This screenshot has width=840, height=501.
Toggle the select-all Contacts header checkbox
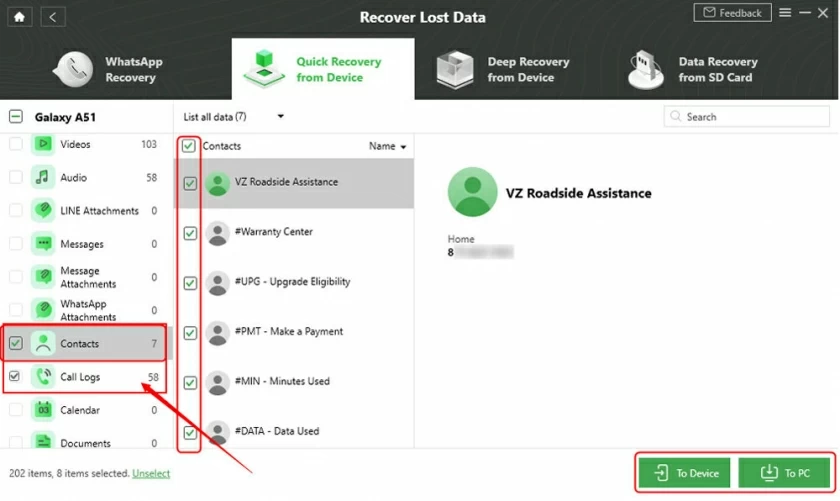click(x=189, y=146)
